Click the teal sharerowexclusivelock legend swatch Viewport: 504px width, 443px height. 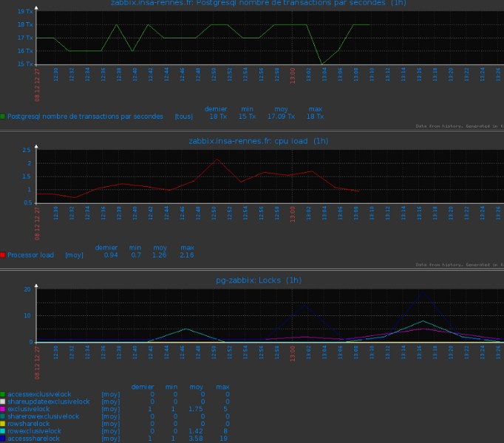(2, 416)
